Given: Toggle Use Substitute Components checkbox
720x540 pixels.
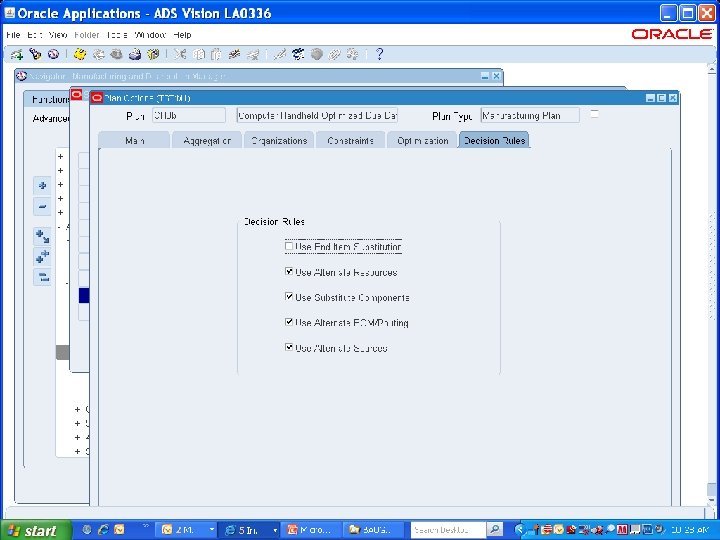Looking at the screenshot, I should coord(289,297).
